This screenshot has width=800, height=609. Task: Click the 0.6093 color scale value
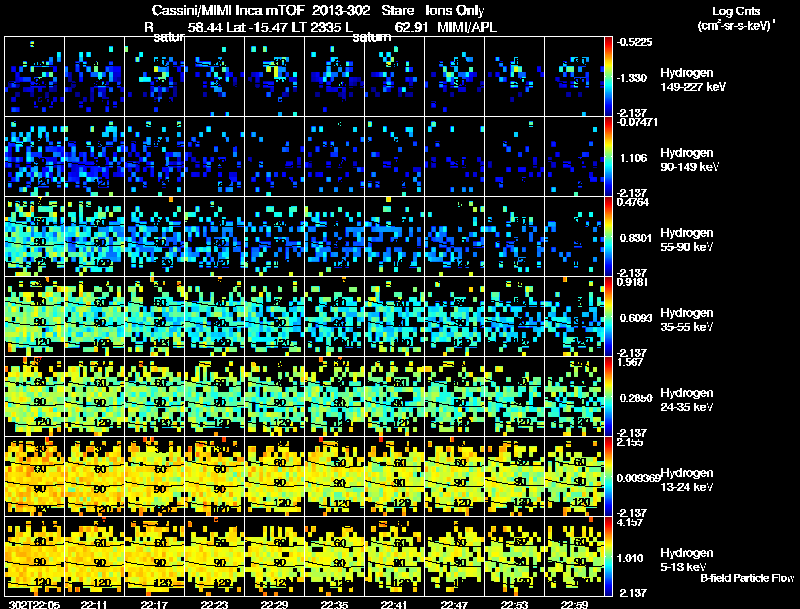(636, 318)
